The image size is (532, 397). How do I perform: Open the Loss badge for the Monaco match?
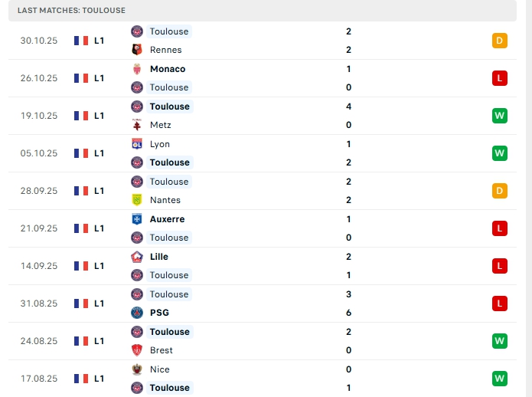[500, 78]
